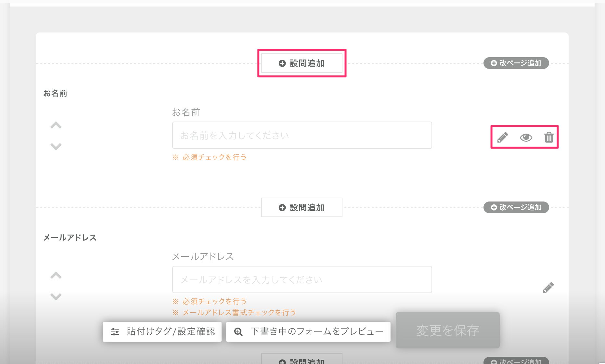The image size is (605, 364).
Task: Click 設問追加 between お名前 and メールアドレス
Action: pyautogui.click(x=302, y=207)
